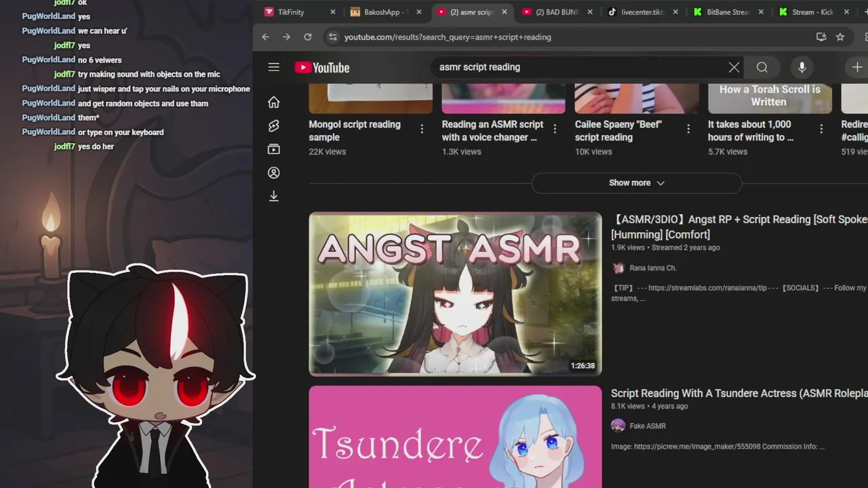Open the Fake ASMR channel name
This screenshot has width=868, height=488.
648,426
